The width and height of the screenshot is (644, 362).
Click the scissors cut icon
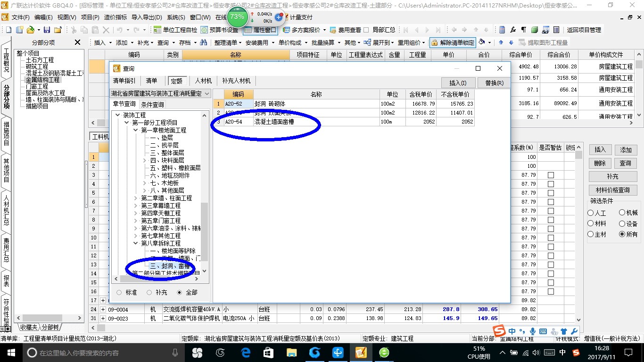74,30
